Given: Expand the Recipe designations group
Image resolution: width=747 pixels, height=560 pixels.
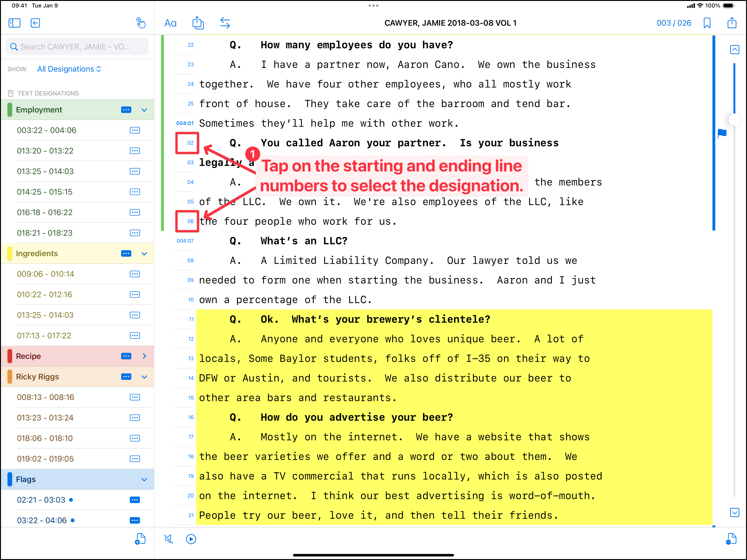Looking at the screenshot, I should (x=144, y=356).
